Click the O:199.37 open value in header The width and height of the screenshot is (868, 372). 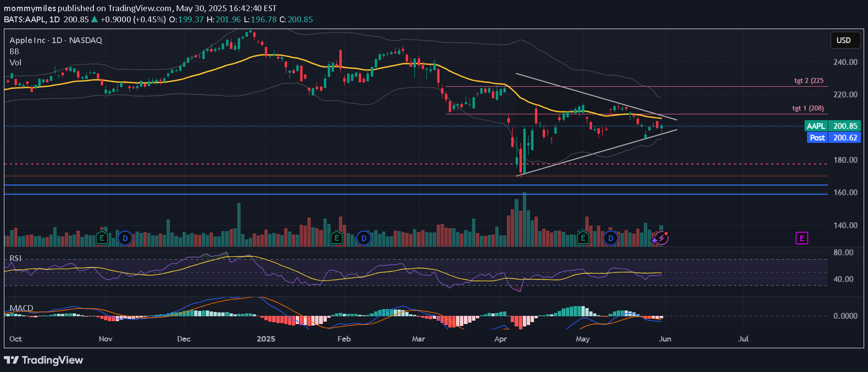pyautogui.click(x=186, y=19)
